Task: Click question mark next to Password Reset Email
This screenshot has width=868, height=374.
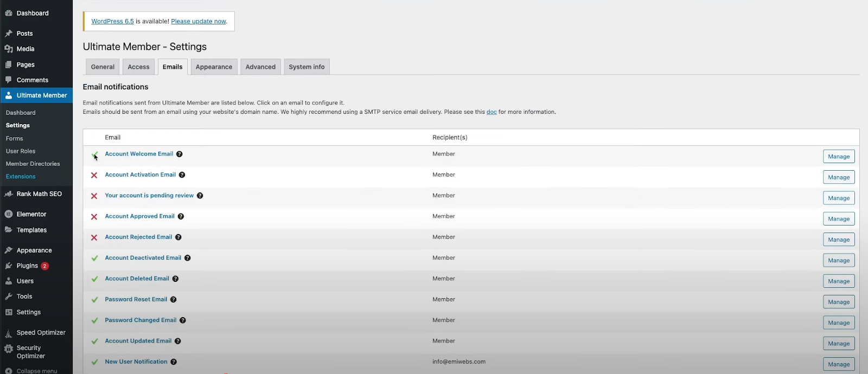Action: tap(173, 300)
